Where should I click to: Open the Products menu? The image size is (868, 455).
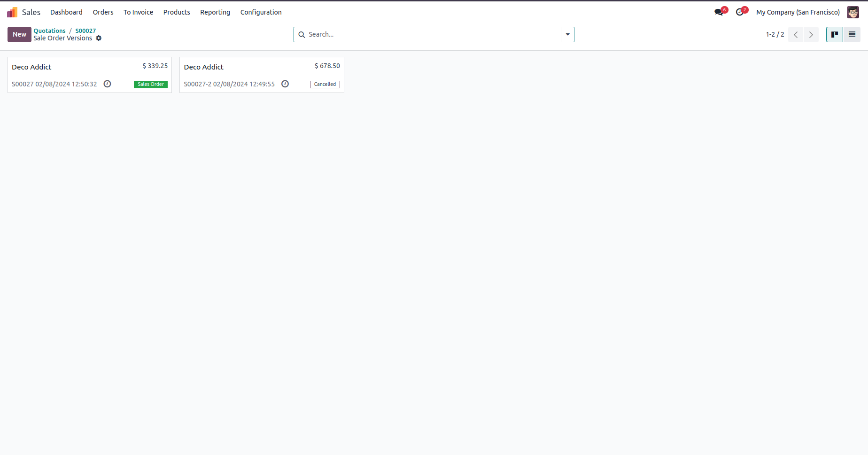coord(177,12)
